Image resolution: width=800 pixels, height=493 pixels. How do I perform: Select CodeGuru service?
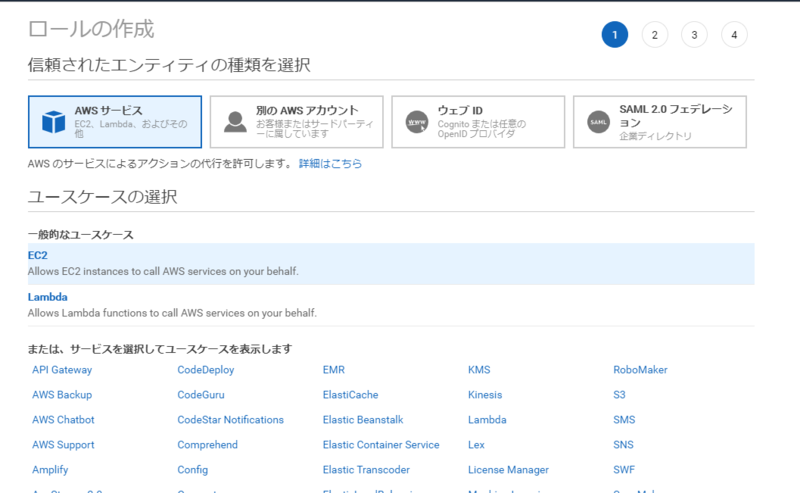201,395
